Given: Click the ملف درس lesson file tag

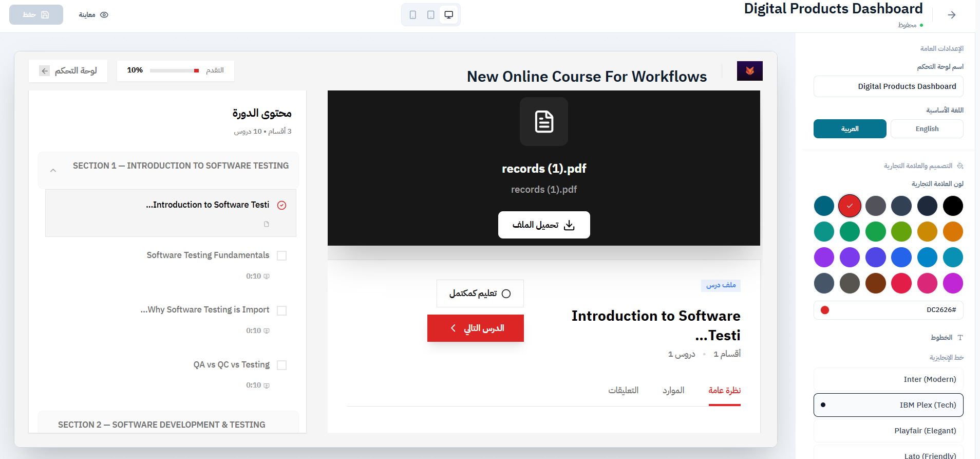Looking at the screenshot, I should tap(721, 285).
